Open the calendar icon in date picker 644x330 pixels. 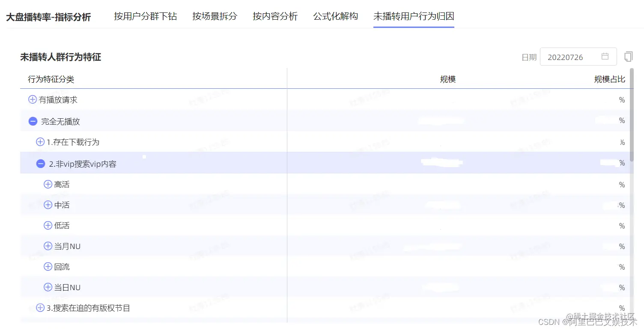(x=605, y=57)
